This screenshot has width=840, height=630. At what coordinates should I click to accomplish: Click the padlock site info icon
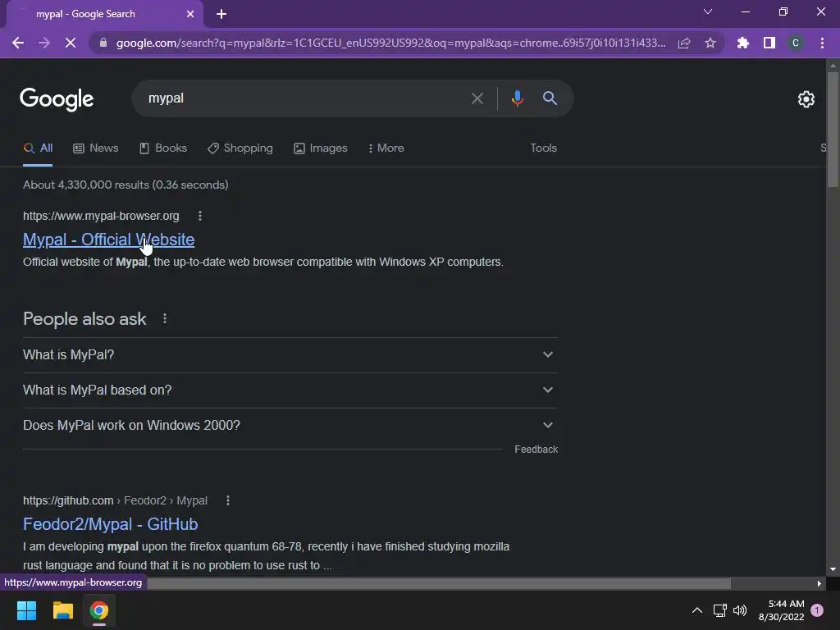[x=103, y=43]
